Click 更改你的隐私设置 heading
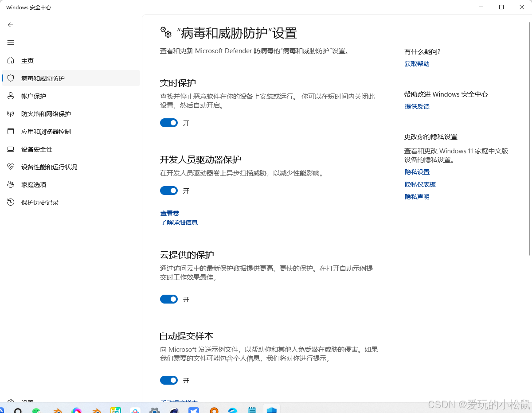 coord(431,136)
